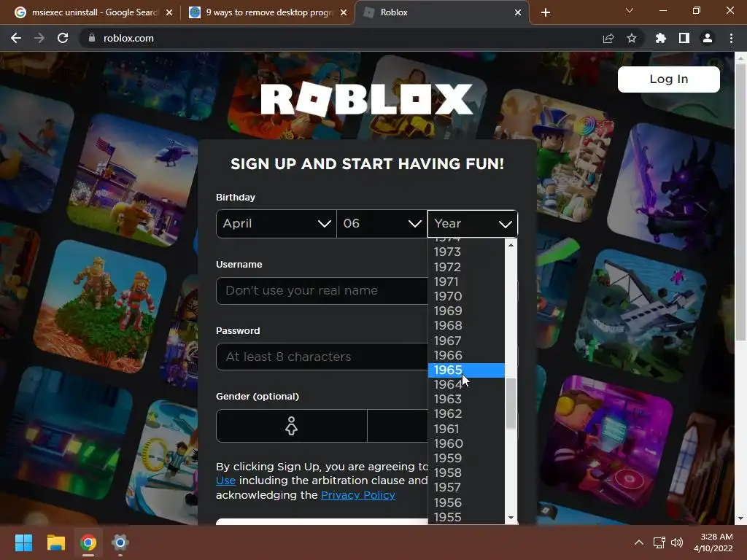Image resolution: width=747 pixels, height=560 pixels.
Task: Focus the Username input field
Action: click(x=322, y=290)
